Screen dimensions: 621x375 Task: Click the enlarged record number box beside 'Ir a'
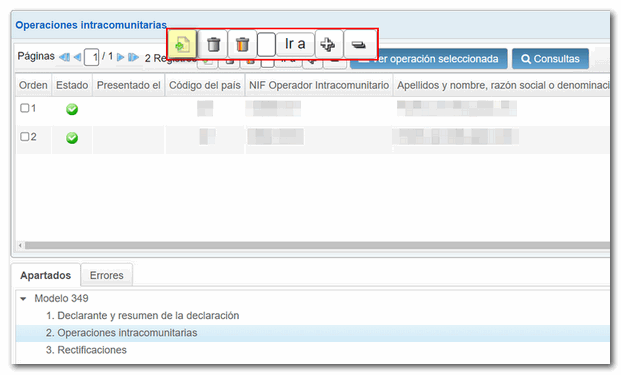(266, 44)
